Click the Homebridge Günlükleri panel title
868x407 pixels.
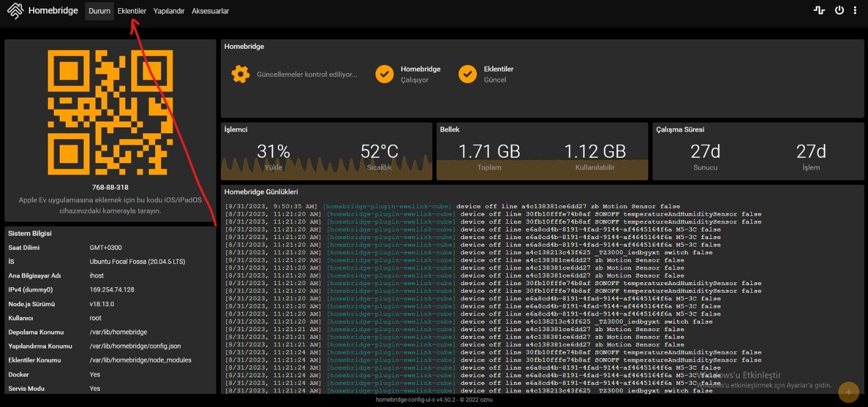click(x=261, y=192)
